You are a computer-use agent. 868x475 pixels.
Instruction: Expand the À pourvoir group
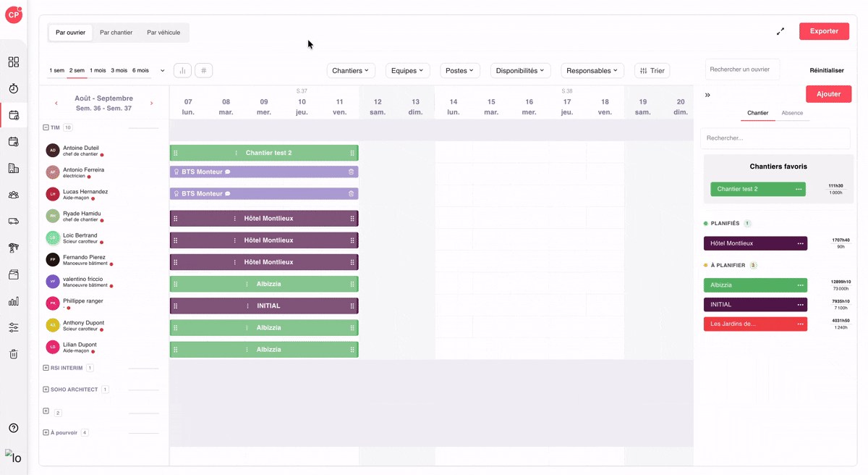[46, 432]
